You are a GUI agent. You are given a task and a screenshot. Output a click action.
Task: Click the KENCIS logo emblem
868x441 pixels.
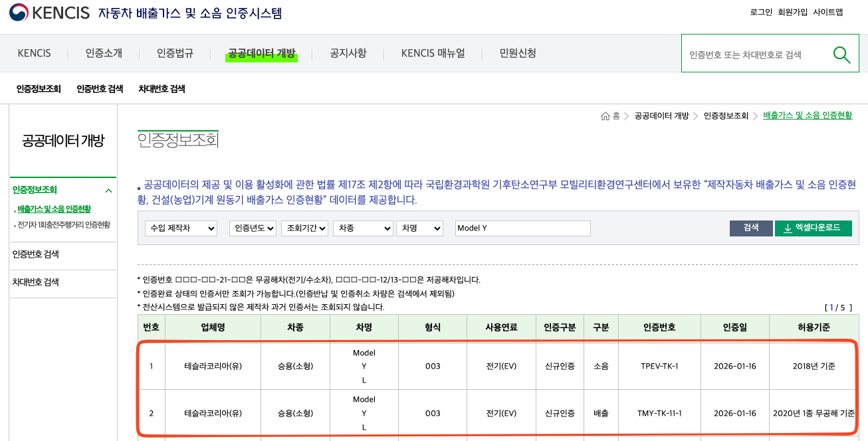click(19, 13)
